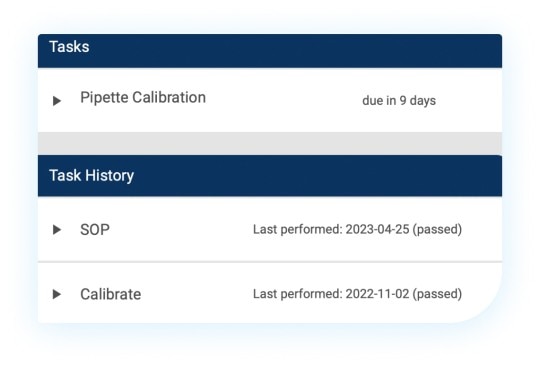This screenshot has height=365, width=540.
Task: Click the Task History section header
Action: pyautogui.click(x=270, y=176)
